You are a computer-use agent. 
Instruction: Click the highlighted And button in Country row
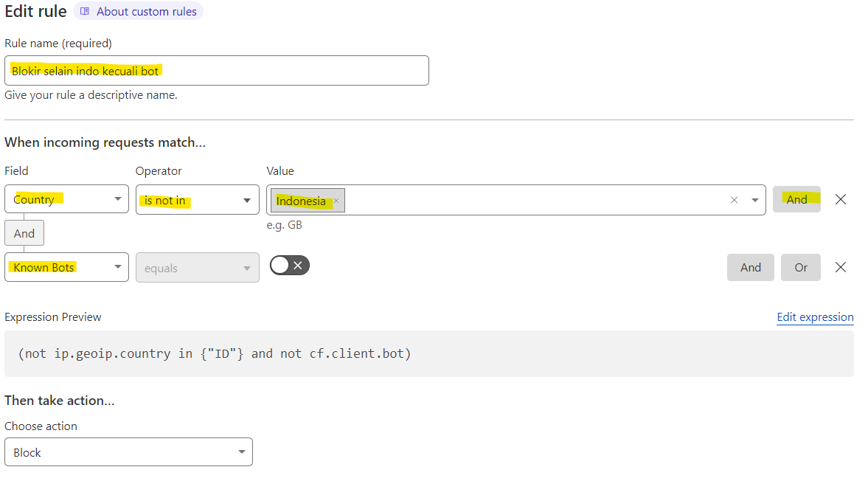796,199
